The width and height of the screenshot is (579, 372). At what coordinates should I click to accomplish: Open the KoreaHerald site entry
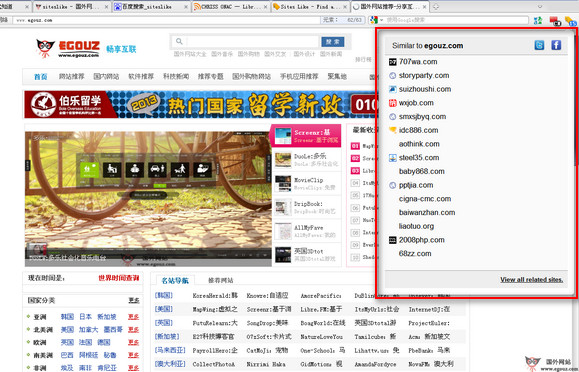[x=215, y=296]
